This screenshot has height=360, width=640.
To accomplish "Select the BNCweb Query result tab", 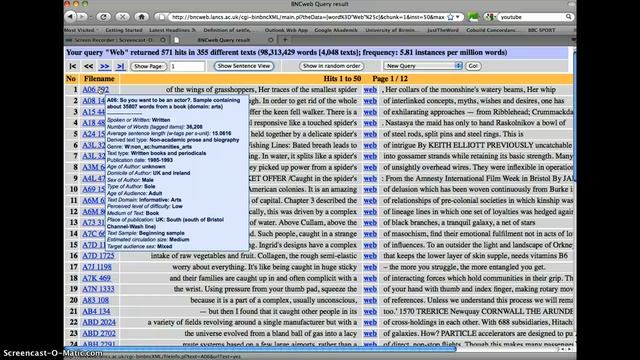I will tap(224, 40).
